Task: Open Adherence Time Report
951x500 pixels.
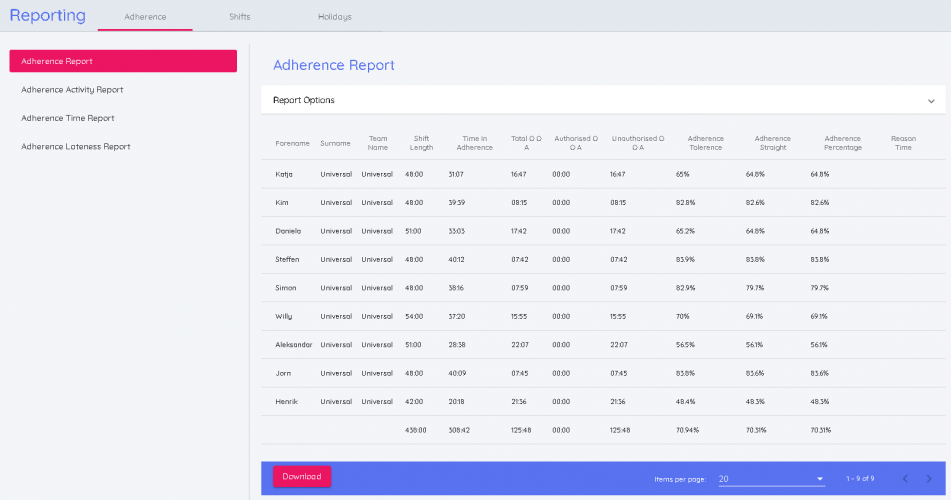Action: click(x=68, y=118)
